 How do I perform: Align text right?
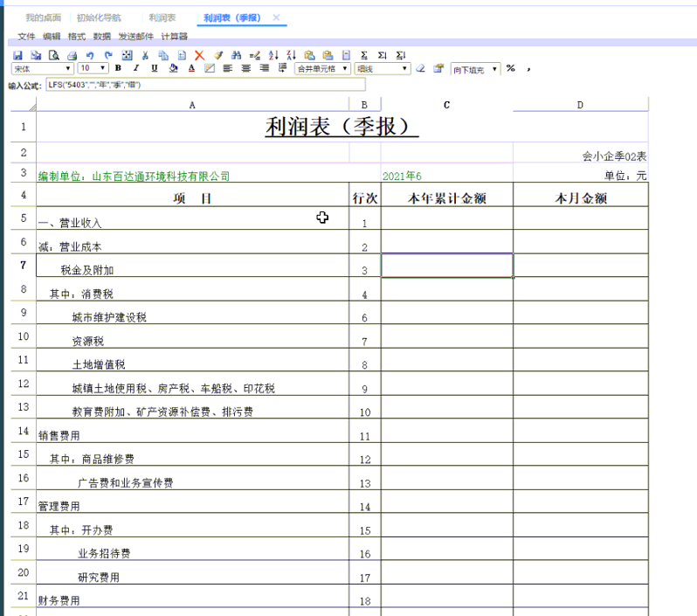tap(265, 68)
